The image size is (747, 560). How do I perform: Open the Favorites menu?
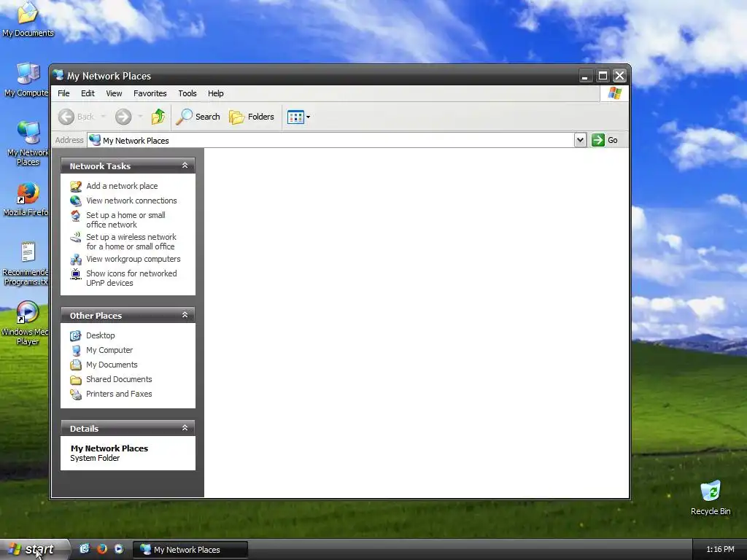[150, 93]
